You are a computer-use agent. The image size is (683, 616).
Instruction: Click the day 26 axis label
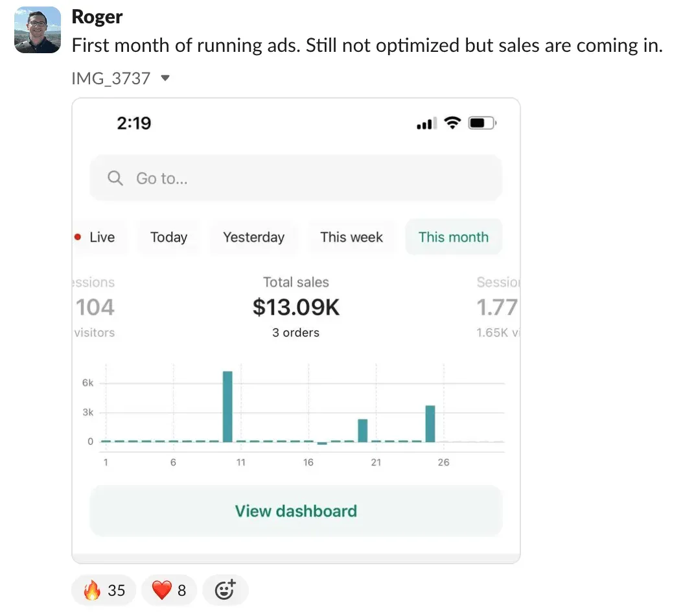(x=443, y=462)
